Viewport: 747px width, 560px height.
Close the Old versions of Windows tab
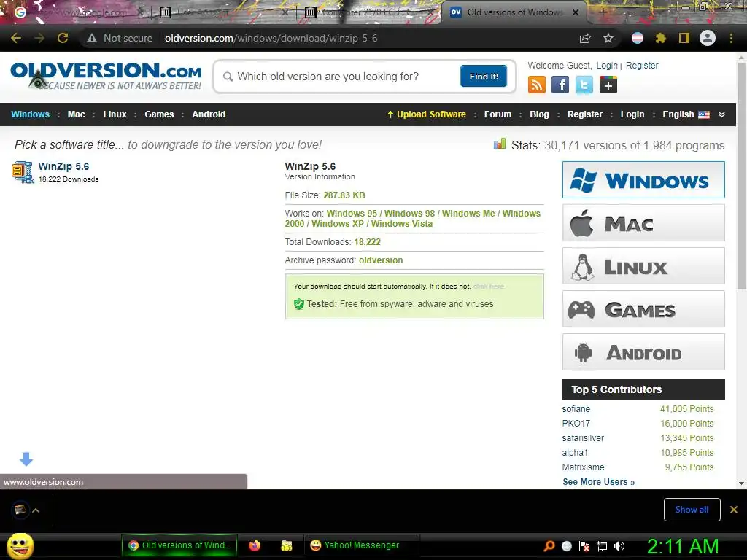(x=576, y=12)
